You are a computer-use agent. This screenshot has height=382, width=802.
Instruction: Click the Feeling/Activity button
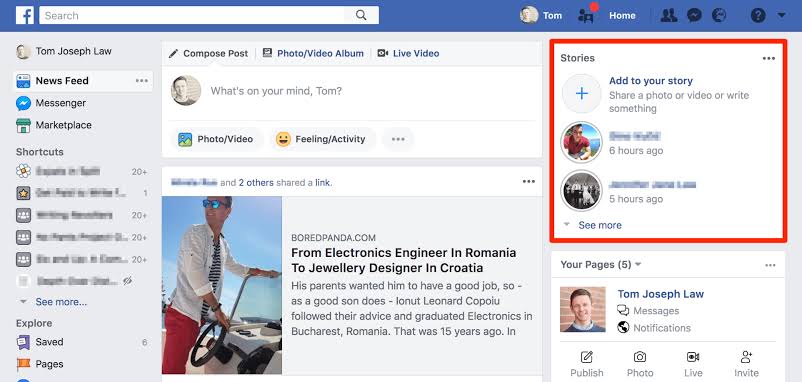tap(322, 139)
